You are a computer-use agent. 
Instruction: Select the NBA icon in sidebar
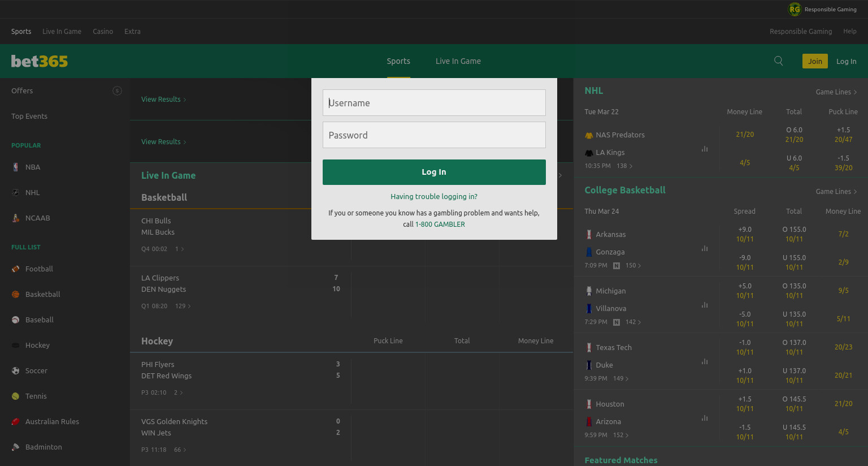coord(15,167)
